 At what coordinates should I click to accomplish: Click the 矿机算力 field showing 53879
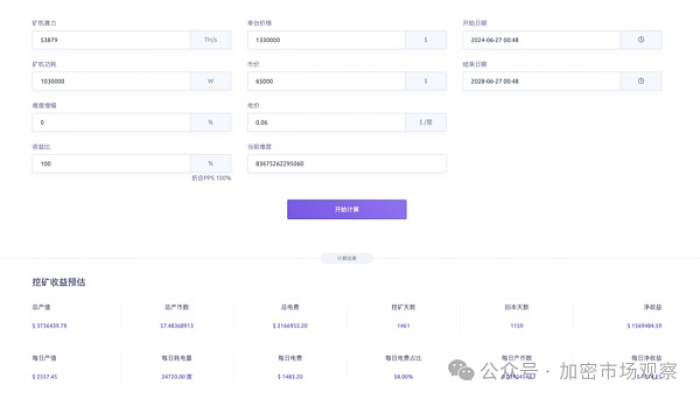(x=111, y=40)
